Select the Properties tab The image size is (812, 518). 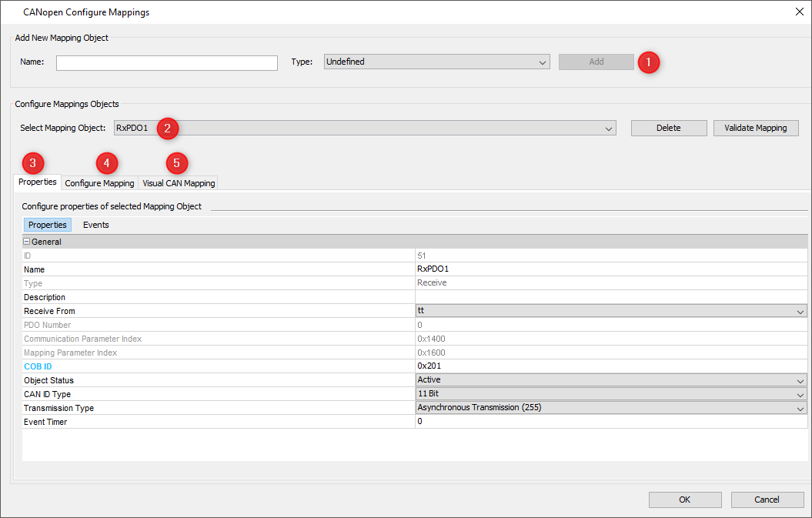pyautogui.click(x=38, y=182)
